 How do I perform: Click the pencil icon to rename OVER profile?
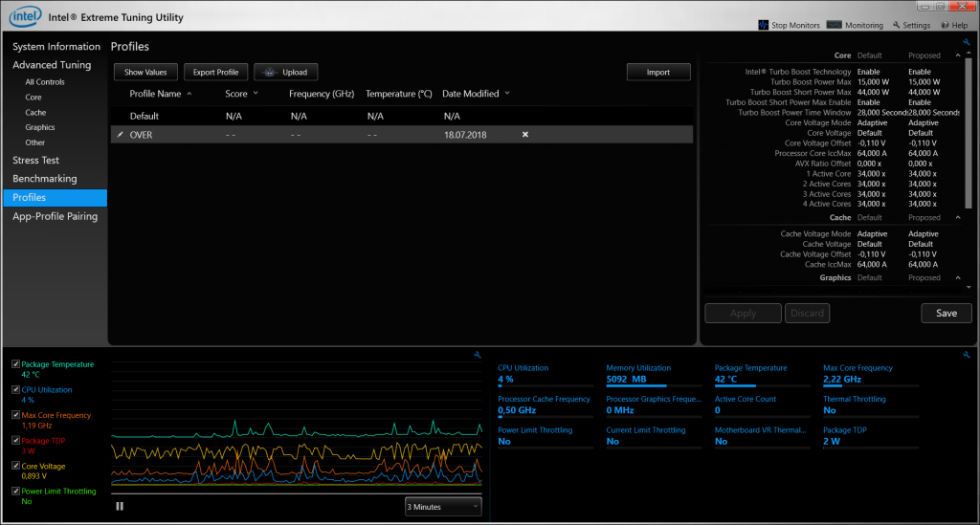tap(120, 135)
